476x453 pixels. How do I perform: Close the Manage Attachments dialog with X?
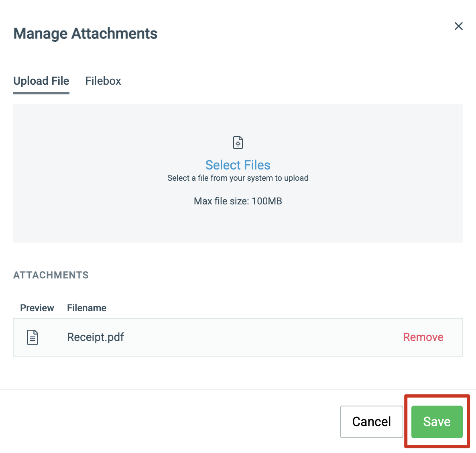(458, 26)
